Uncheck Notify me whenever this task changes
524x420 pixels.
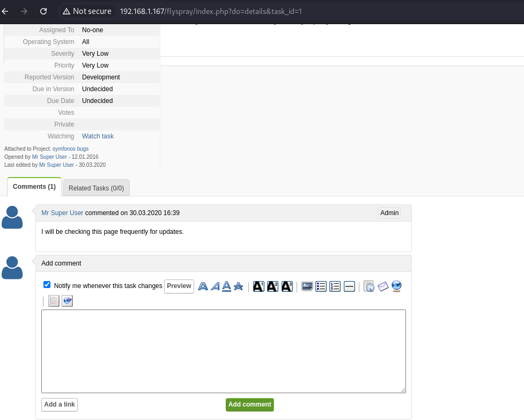point(47,285)
